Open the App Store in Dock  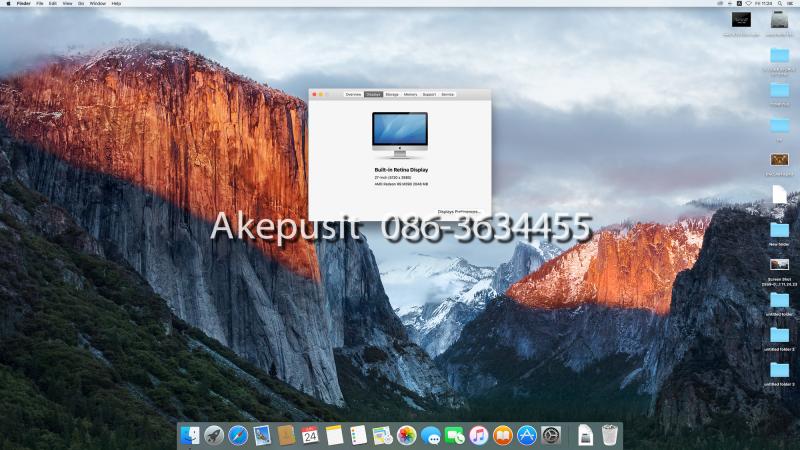coord(527,435)
